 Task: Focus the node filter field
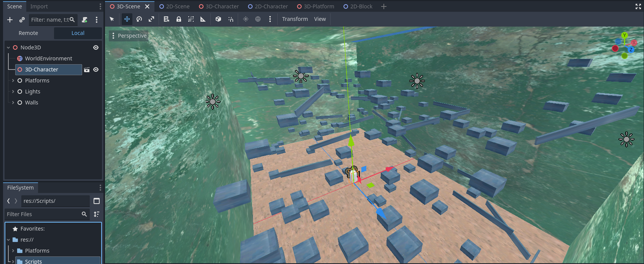click(53, 20)
